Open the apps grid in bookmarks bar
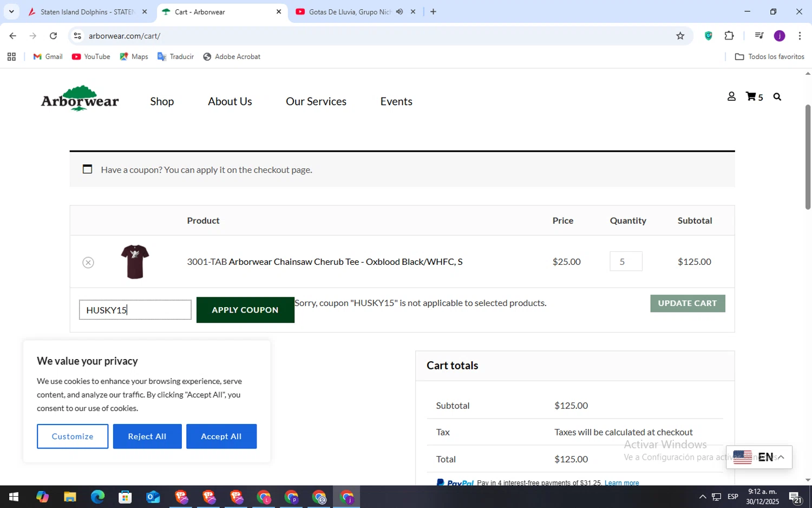 tap(11, 56)
